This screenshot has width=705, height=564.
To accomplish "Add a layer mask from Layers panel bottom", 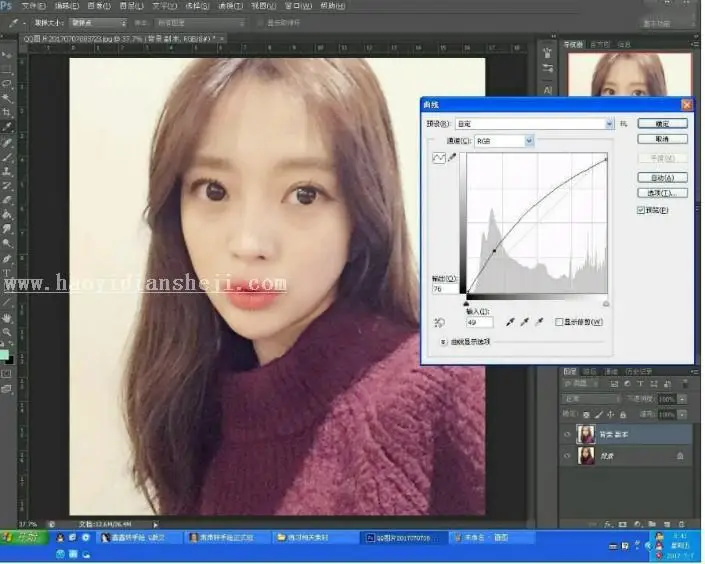I will pos(623,524).
